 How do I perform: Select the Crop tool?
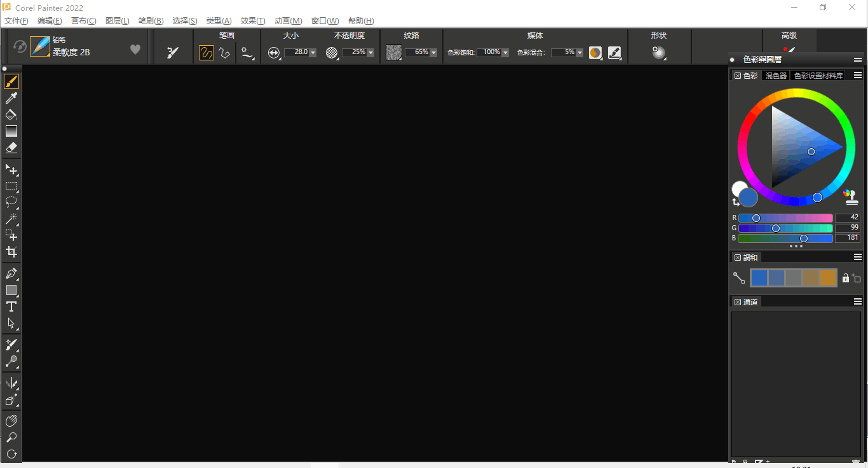tap(11, 252)
